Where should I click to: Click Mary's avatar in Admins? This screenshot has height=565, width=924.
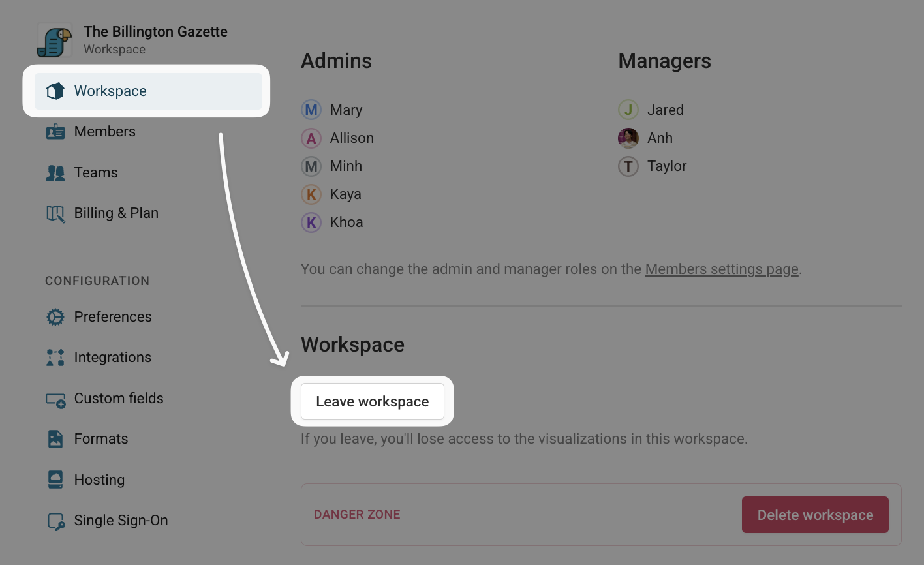click(x=311, y=110)
